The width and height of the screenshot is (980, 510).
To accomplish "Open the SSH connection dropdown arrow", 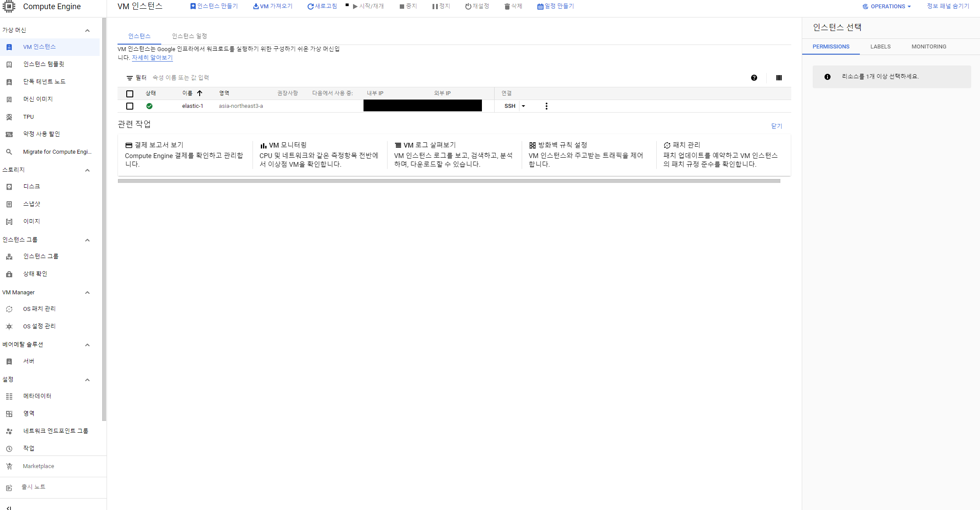I will [523, 106].
